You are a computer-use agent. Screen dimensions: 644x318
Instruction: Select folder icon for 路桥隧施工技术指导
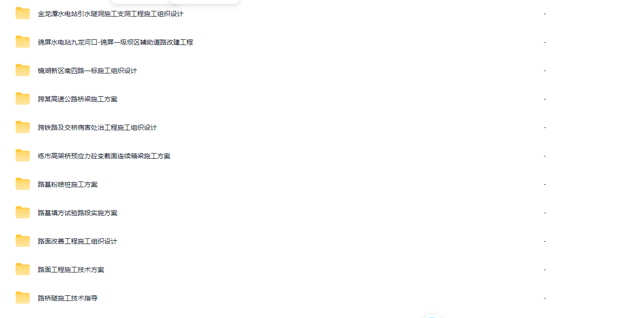(x=23, y=298)
